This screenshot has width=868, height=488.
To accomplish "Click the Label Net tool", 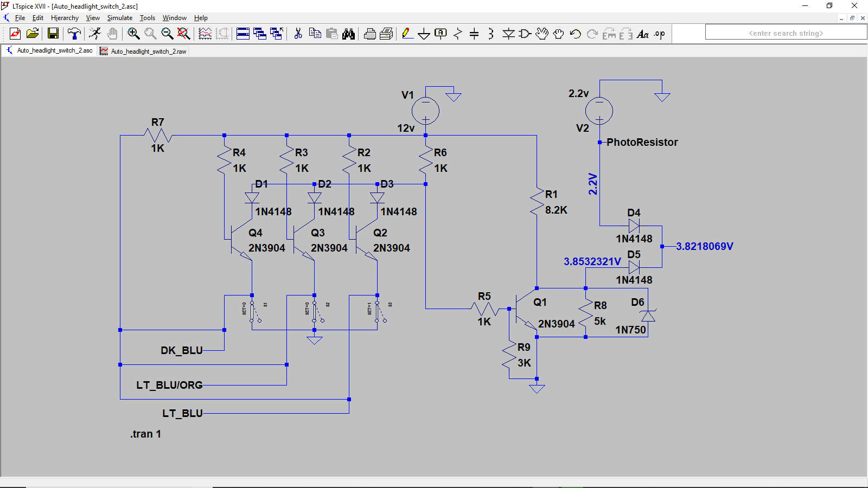I will point(441,34).
